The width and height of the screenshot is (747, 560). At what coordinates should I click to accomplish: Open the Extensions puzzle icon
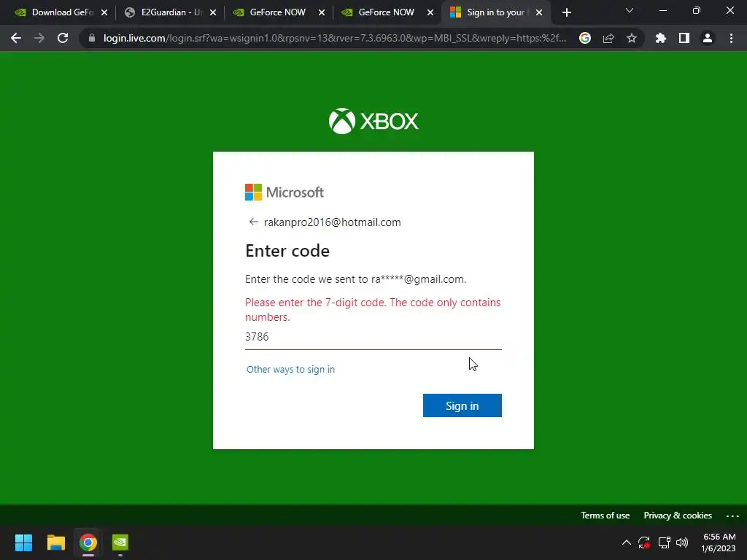click(661, 38)
